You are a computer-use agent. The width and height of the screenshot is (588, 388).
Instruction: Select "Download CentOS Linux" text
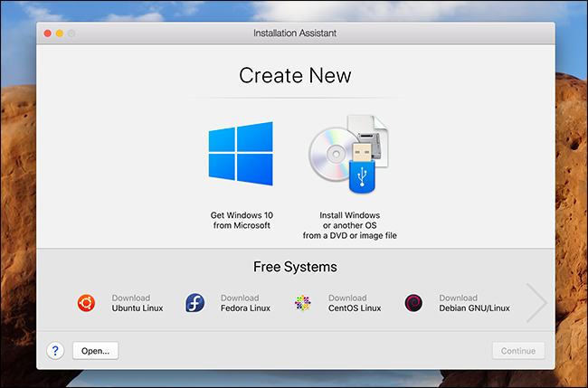[x=355, y=303]
